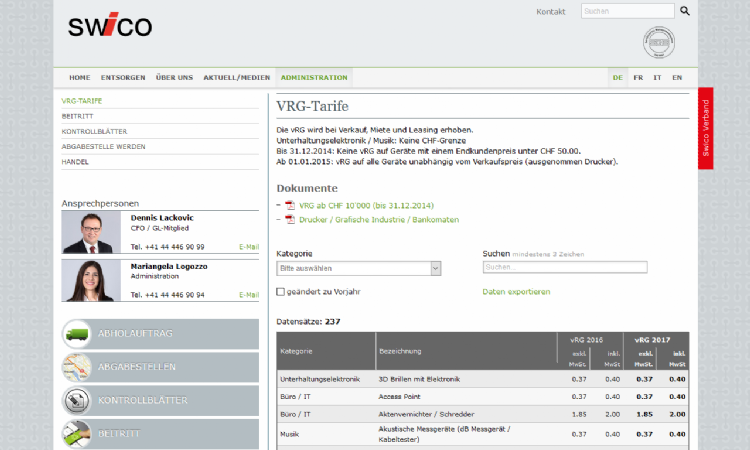
Task: Click PDF icon for VRG ab CHF 10'000
Action: [290, 205]
